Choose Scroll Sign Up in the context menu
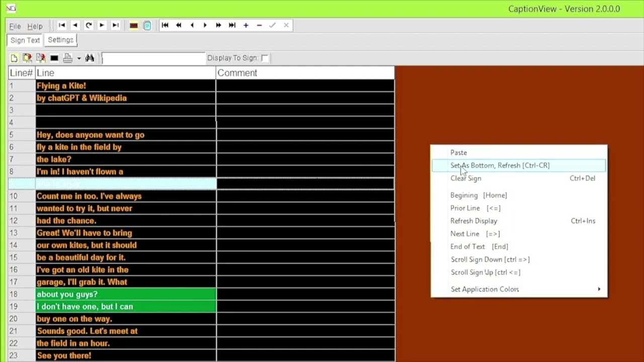Viewport: 644px width, 362px height. pyautogui.click(x=519, y=273)
